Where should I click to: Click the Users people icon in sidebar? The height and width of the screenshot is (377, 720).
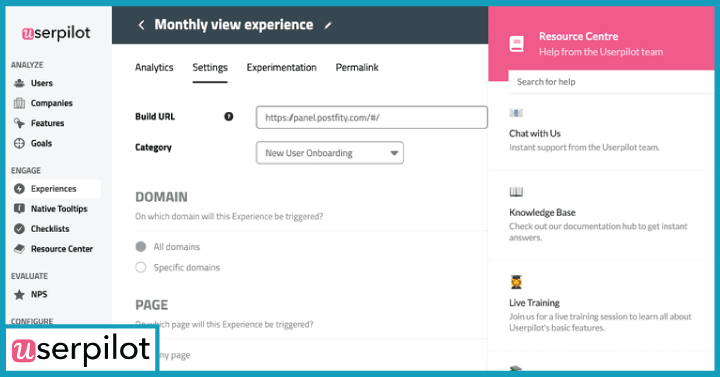click(x=19, y=83)
